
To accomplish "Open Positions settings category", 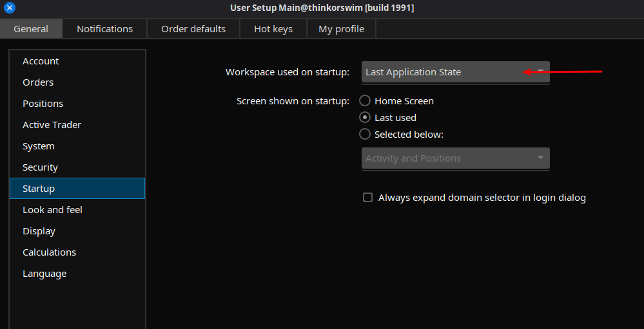I will (x=77, y=104).
